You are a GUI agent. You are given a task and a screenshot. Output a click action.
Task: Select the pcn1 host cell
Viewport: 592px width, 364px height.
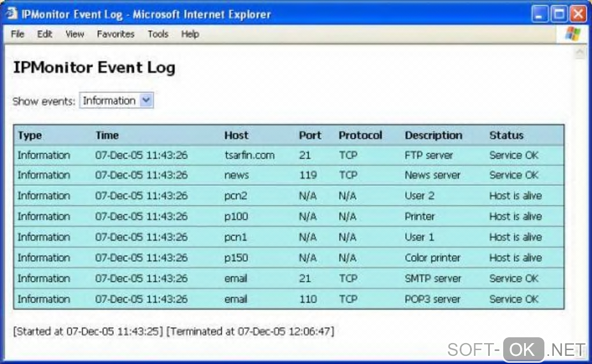[x=236, y=237]
